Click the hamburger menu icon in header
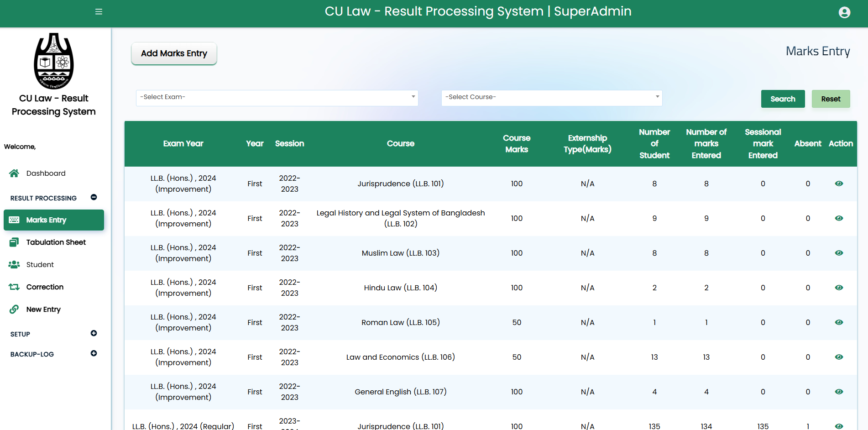 tap(99, 12)
